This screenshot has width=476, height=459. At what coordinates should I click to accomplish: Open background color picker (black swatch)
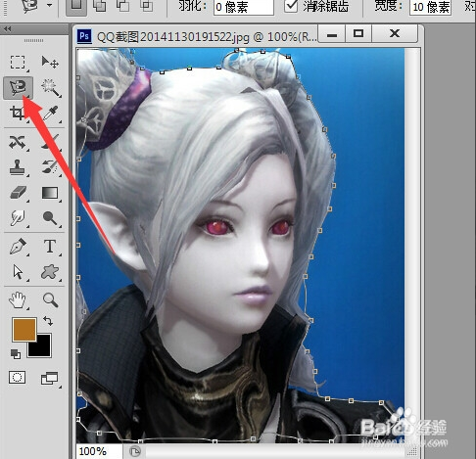click(42, 348)
